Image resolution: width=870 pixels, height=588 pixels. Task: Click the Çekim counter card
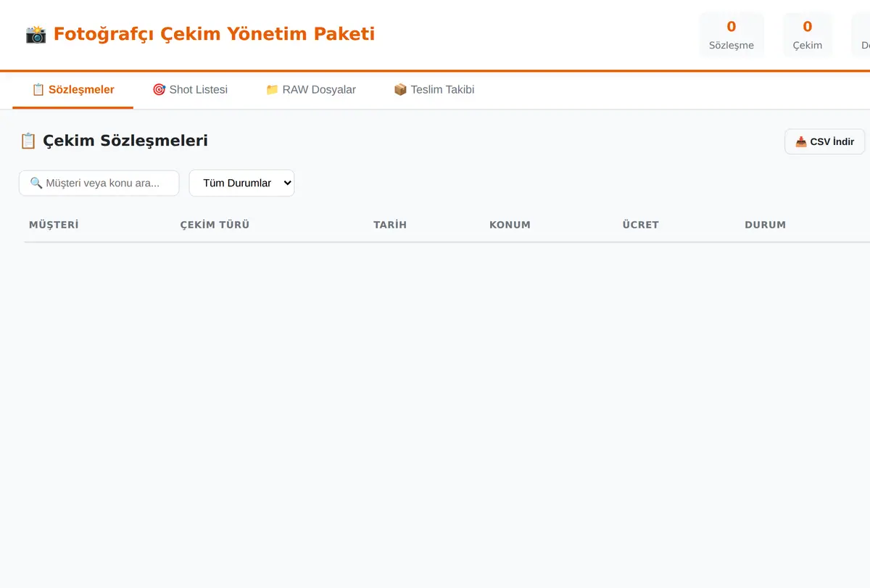(x=807, y=35)
